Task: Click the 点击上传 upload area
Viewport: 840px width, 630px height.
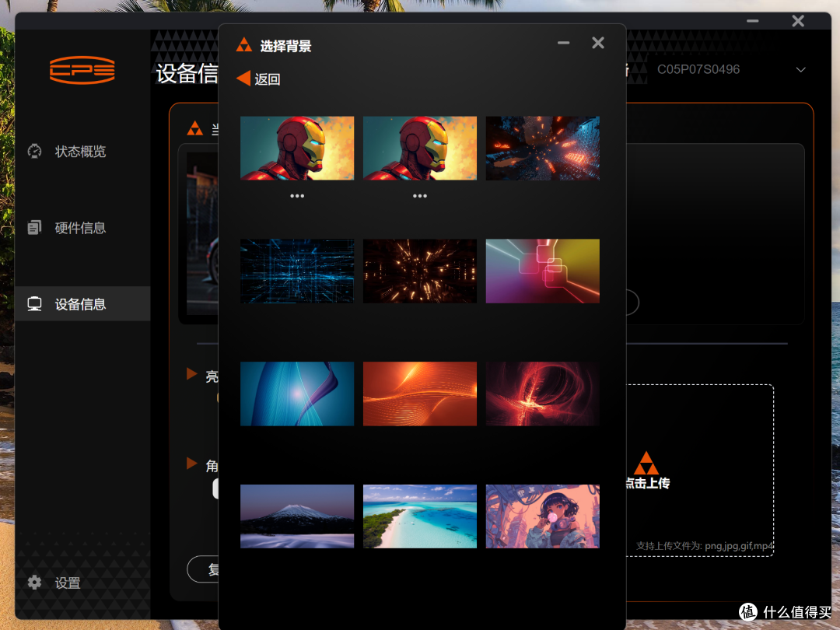Action: pyautogui.click(x=700, y=471)
